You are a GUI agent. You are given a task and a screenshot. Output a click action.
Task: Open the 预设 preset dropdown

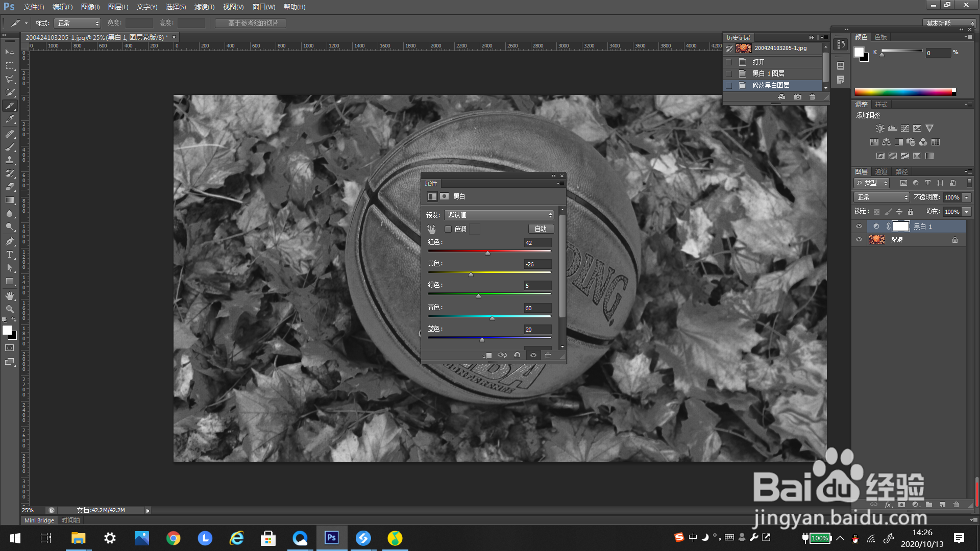click(x=499, y=215)
